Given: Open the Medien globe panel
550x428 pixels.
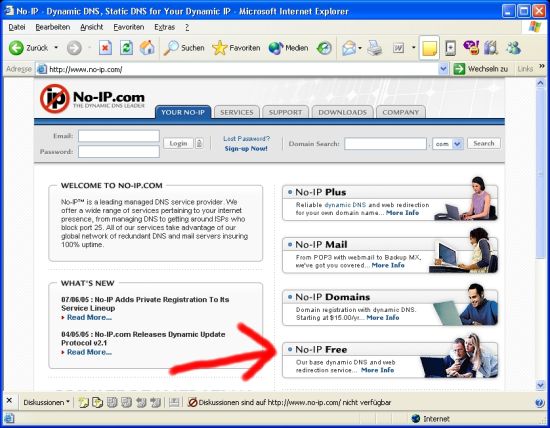Looking at the screenshot, I should [288, 48].
